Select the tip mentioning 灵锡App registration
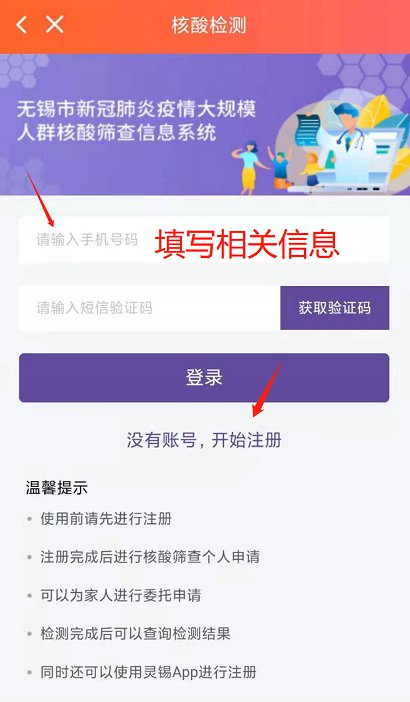The image size is (410, 702). click(149, 672)
